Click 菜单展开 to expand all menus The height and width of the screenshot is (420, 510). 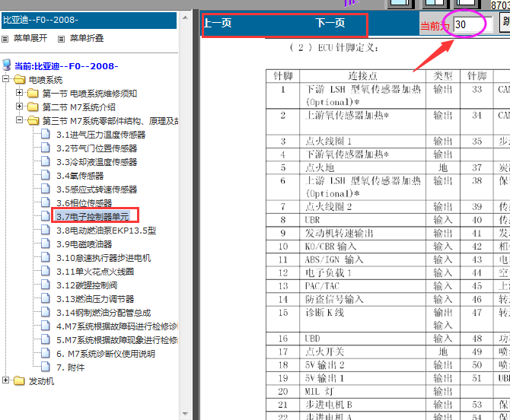30,38
